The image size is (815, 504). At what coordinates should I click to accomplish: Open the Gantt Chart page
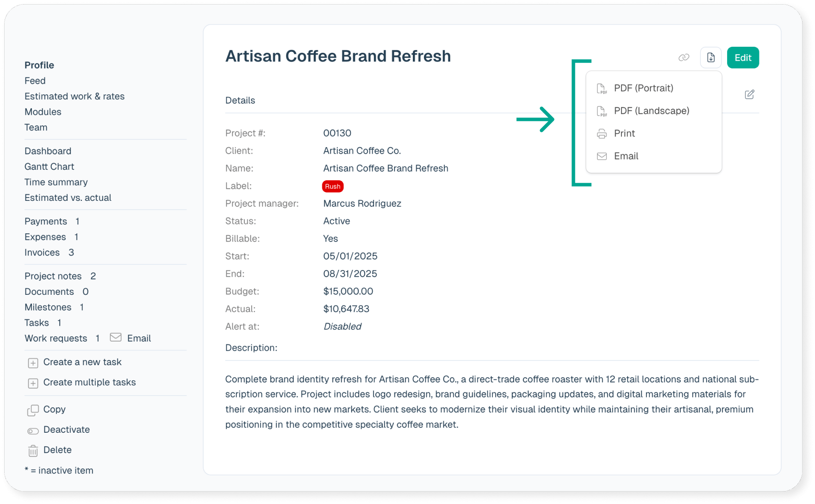pyautogui.click(x=49, y=167)
